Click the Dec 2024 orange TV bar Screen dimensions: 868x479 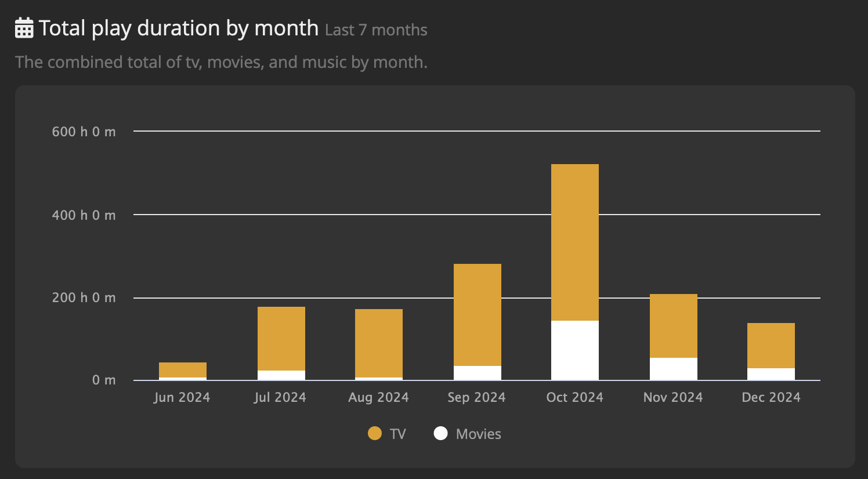pos(771,346)
